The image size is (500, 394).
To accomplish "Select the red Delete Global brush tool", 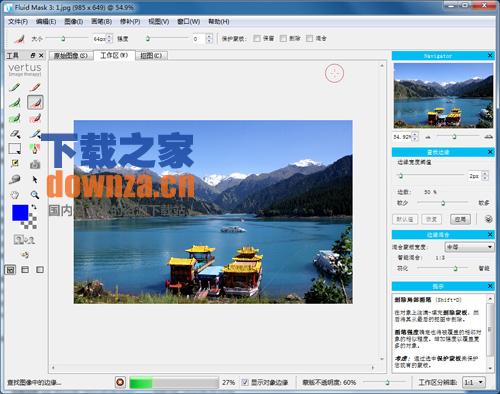I will coord(35,118).
